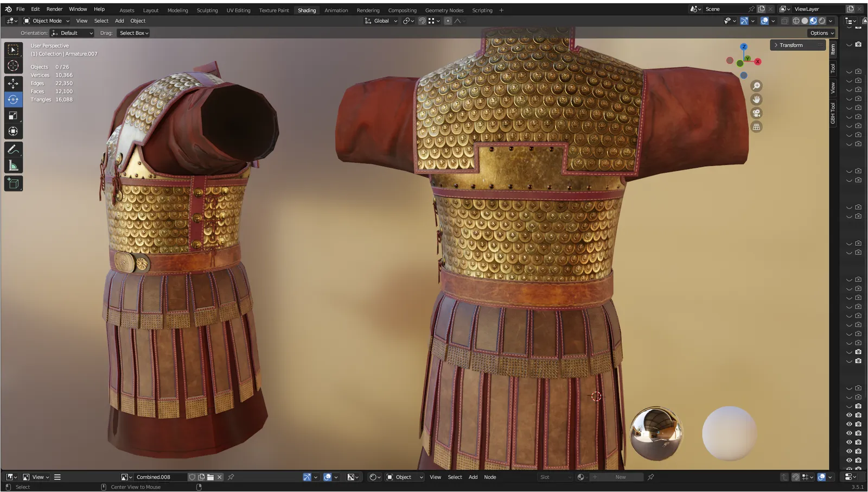Toggle proportional editing in the viewport header
Screen dimensions: 868x492
(448, 21)
